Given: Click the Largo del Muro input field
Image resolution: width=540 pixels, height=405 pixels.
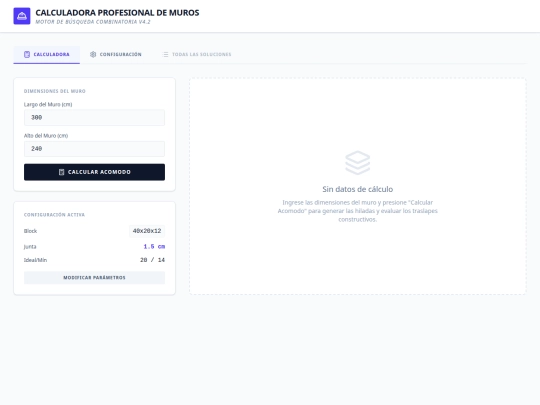Looking at the screenshot, I should click(x=94, y=117).
